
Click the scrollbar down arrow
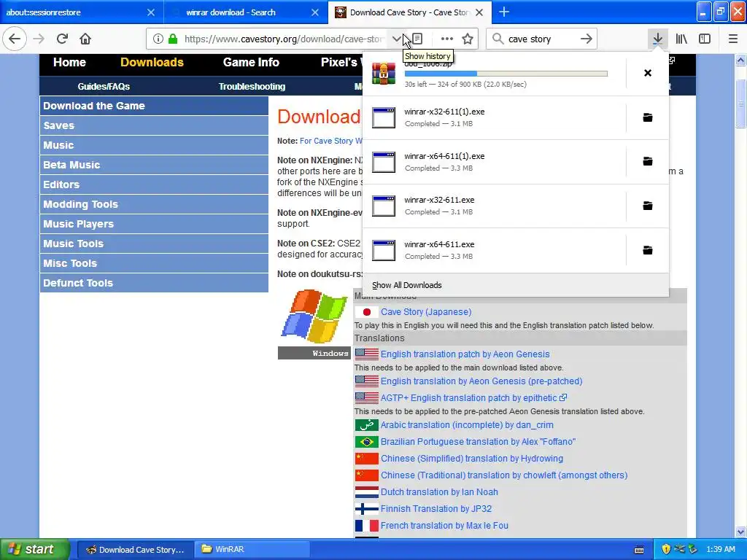[x=740, y=532]
